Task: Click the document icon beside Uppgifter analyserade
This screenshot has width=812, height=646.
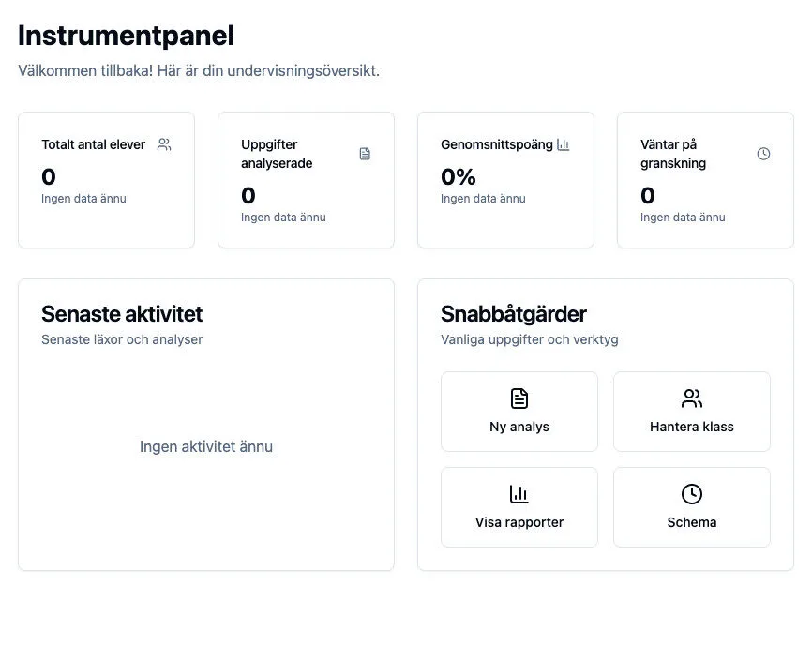Action: pos(365,154)
